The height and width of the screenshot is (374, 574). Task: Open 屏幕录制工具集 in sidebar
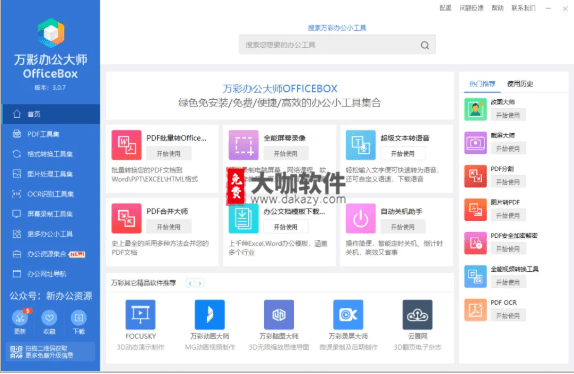point(50,214)
